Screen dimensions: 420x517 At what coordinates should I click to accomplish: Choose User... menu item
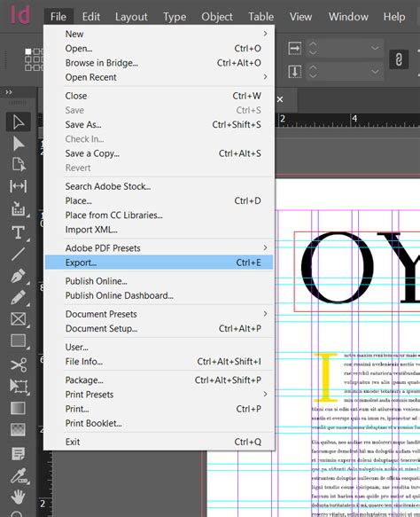pyautogui.click(x=159, y=347)
